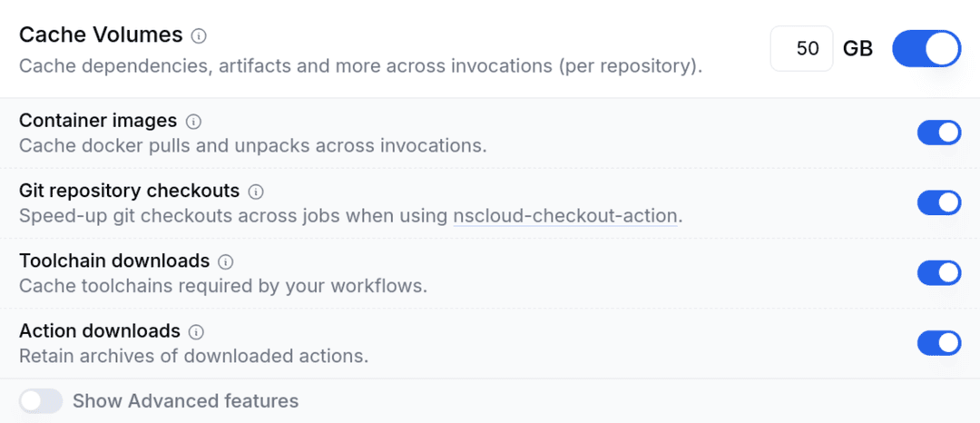980x423 pixels.
Task: Select the Container images label
Action: 98,121
